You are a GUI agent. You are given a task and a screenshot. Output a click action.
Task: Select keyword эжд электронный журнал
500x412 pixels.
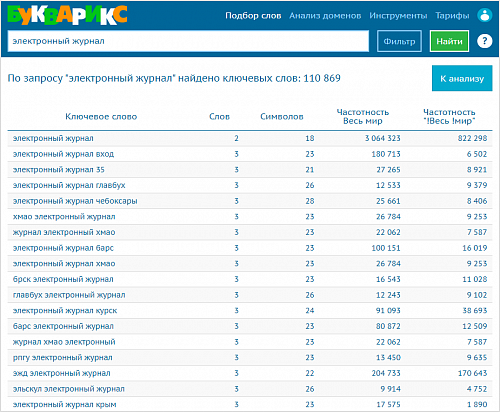tap(61, 373)
